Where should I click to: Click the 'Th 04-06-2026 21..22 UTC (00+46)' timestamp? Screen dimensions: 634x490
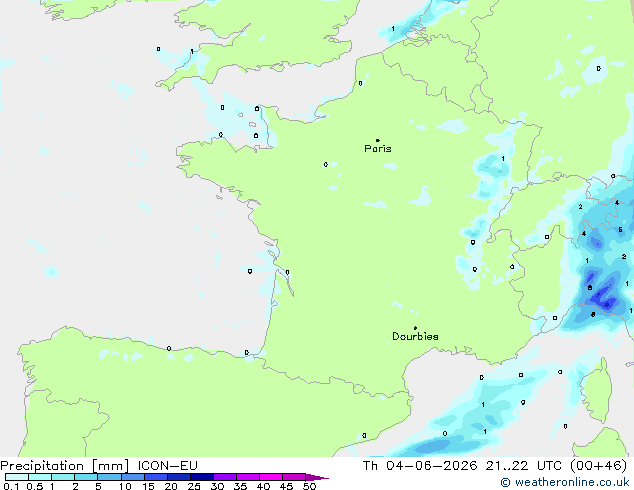495,465
